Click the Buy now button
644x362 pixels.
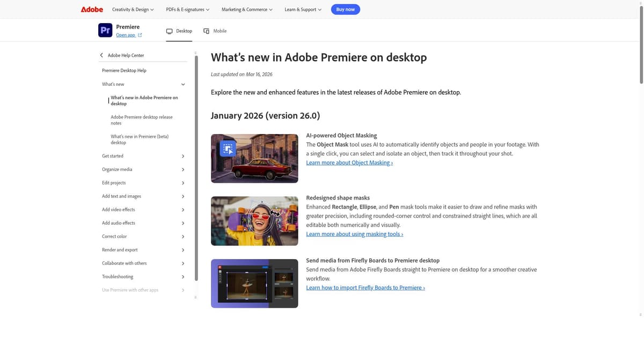pyautogui.click(x=345, y=9)
